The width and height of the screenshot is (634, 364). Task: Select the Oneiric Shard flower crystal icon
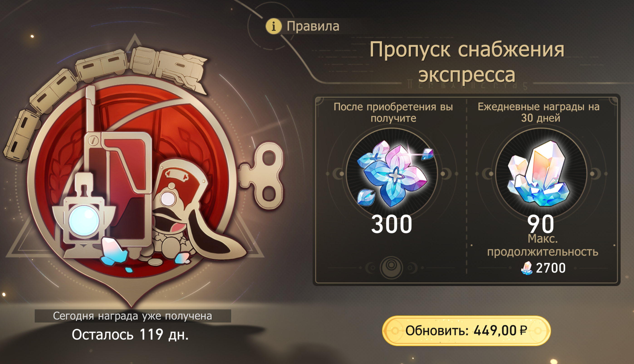pos(393,173)
